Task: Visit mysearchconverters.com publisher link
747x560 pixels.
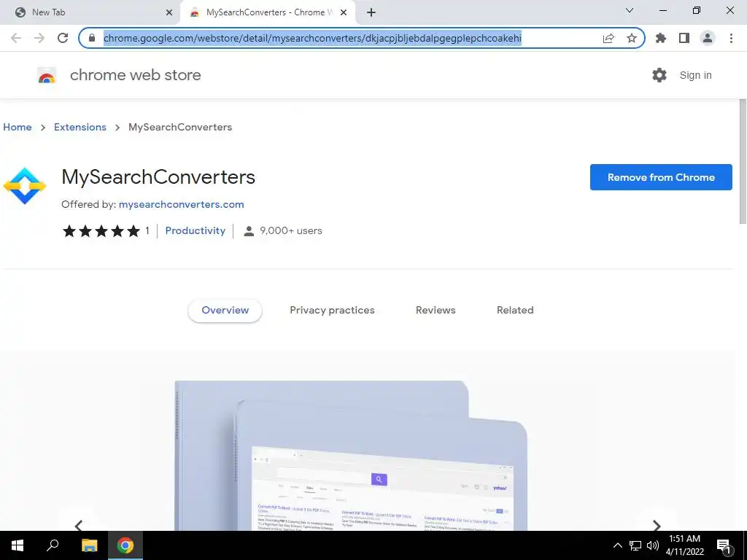Action: 181,204
